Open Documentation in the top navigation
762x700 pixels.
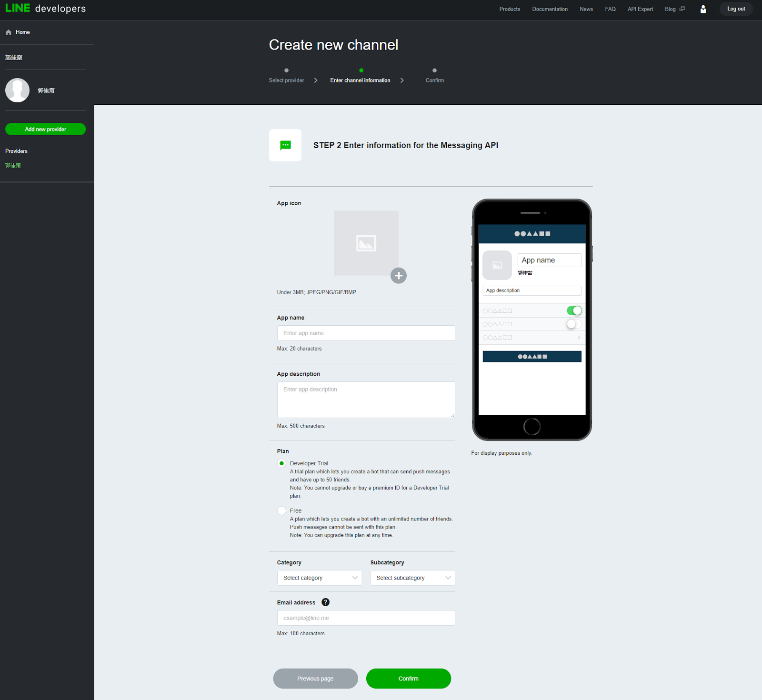[550, 9]
